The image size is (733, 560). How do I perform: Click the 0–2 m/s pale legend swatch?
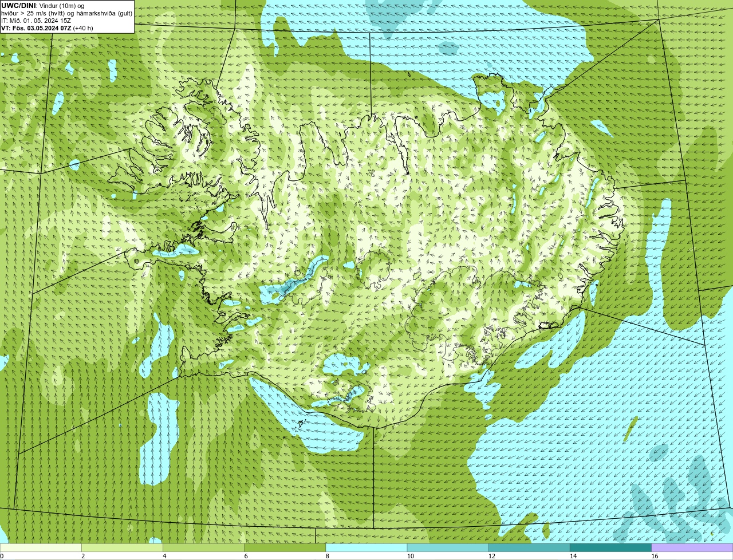coord(41,547)
